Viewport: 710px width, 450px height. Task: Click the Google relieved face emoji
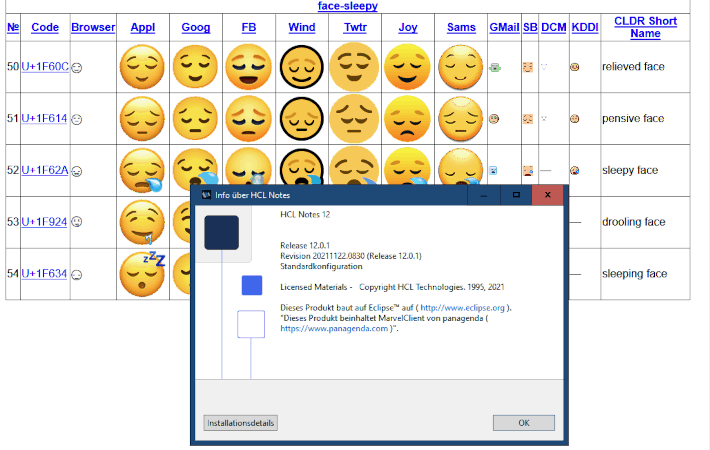[x=195, y=67]
